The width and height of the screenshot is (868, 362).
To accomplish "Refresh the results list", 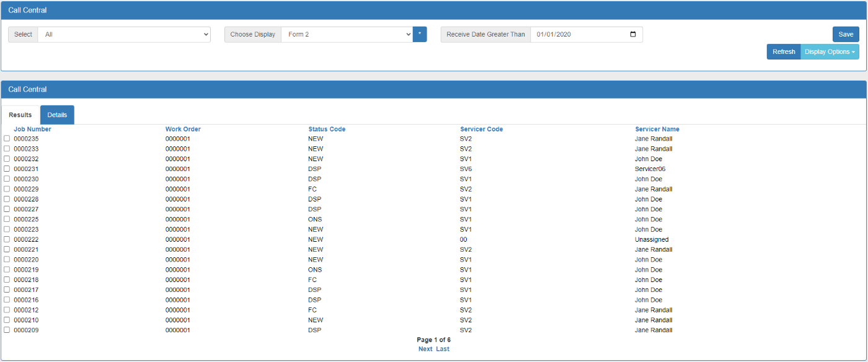I will point(783,51).
